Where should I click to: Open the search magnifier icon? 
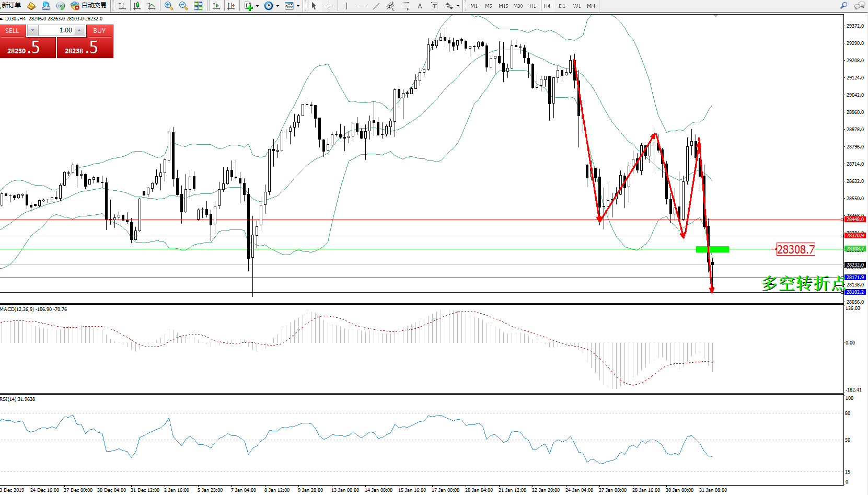pos(843,6)
